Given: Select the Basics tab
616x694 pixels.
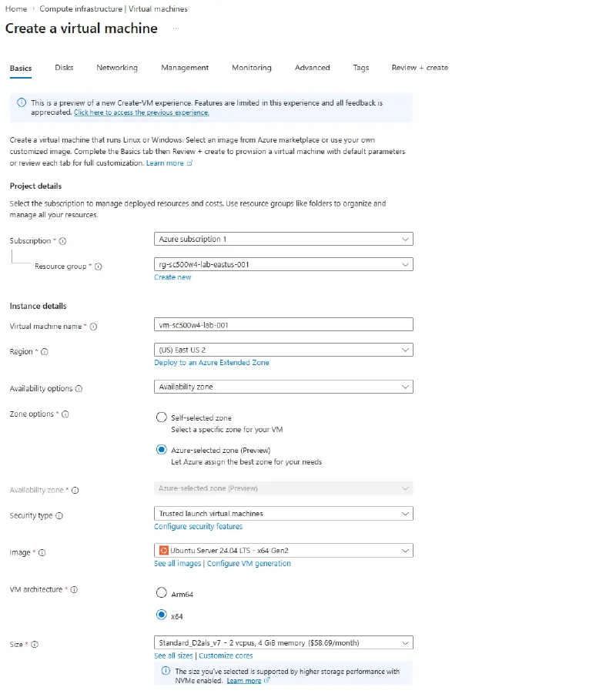Looking at the screenshot, I should pos(21,68).
